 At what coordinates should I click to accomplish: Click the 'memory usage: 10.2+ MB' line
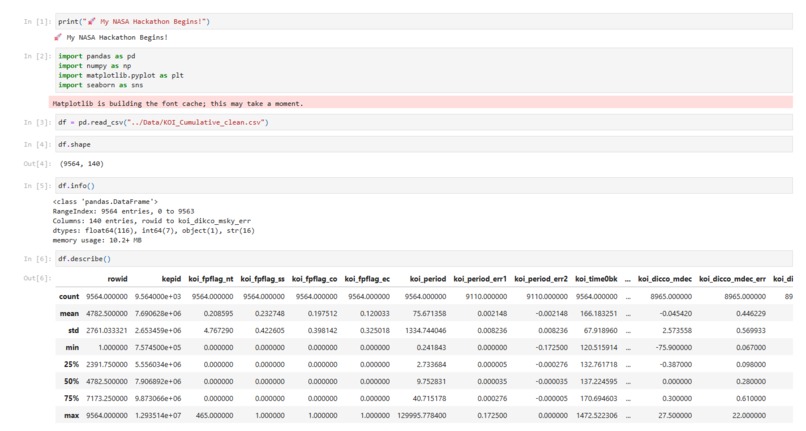coord(97,240)
